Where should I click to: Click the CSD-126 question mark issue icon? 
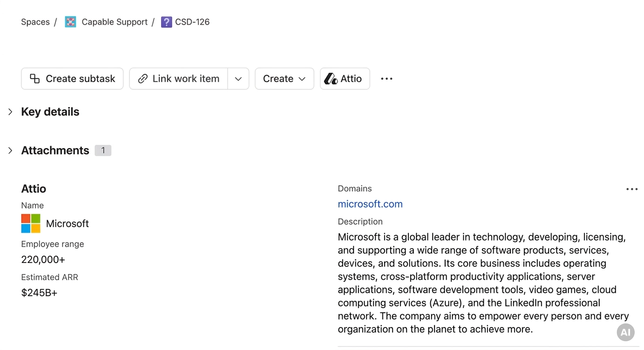[166, 22]
